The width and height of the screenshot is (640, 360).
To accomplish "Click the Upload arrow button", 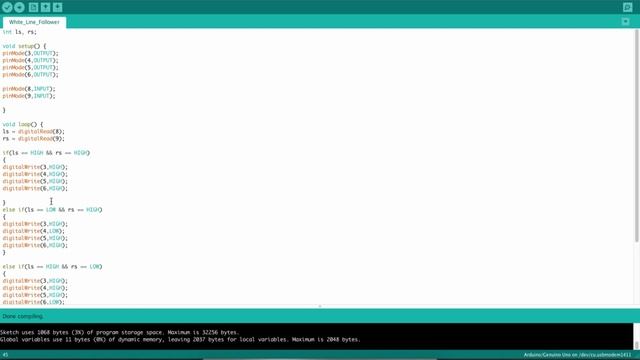I will [19, 7].
